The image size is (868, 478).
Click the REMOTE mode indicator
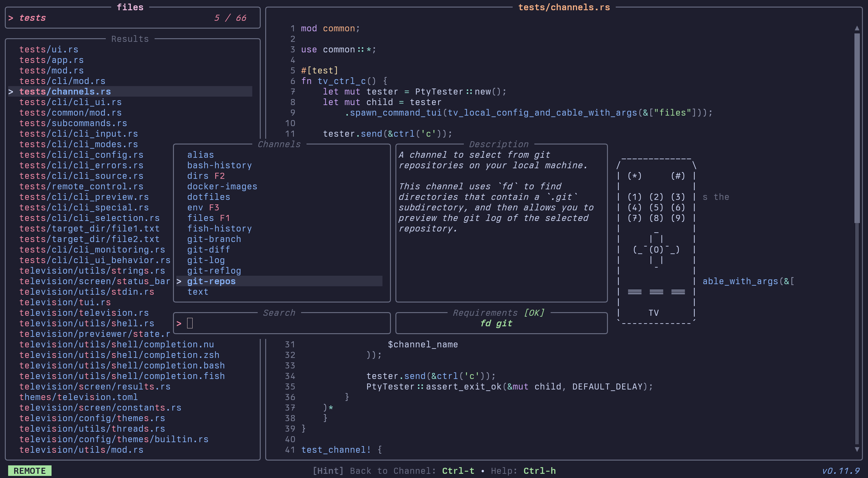pos(30,470)
